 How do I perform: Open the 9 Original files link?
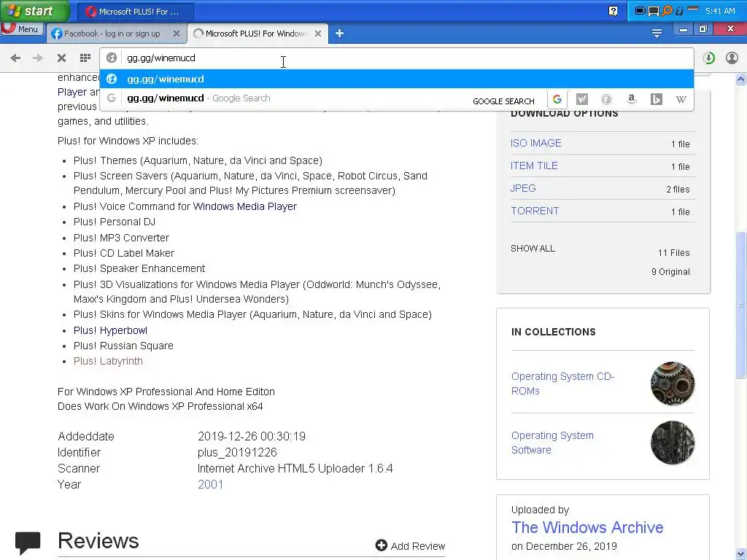[x=670, y=272]
